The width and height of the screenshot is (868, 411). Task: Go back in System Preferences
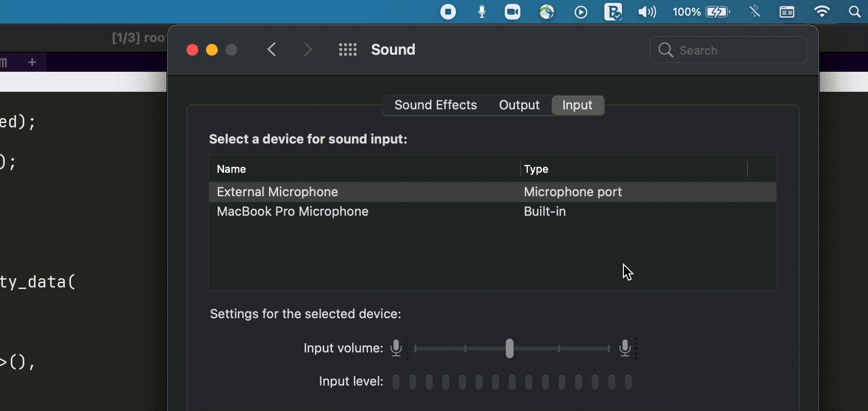tap(271, 49)
